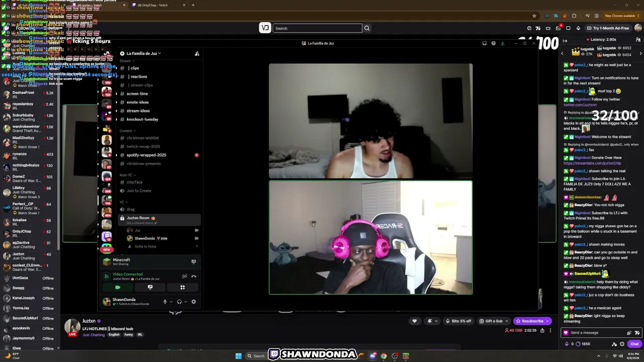Viewport: 644px width, 362px height.
Task: Focus the Twitch search box
Action: coord(317,28)
